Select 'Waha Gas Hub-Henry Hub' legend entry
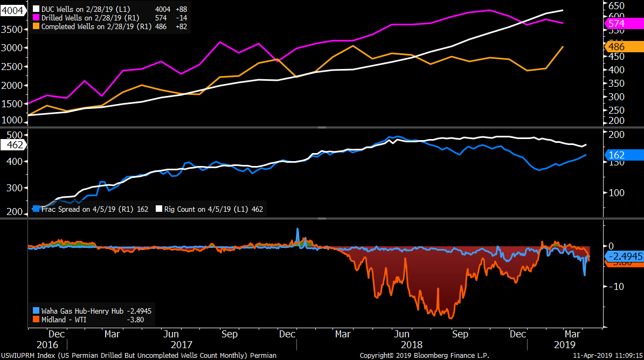The image size is (644, 360). pyautogui.click(x=82, y=311)
